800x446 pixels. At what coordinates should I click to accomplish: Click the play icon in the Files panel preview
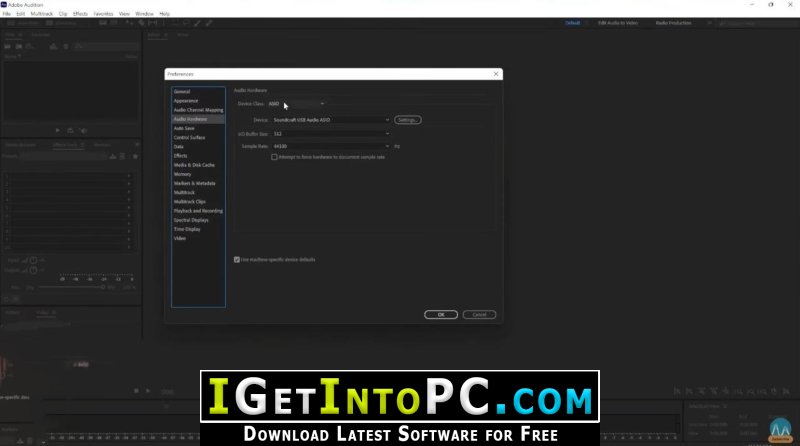click(57, 131)
